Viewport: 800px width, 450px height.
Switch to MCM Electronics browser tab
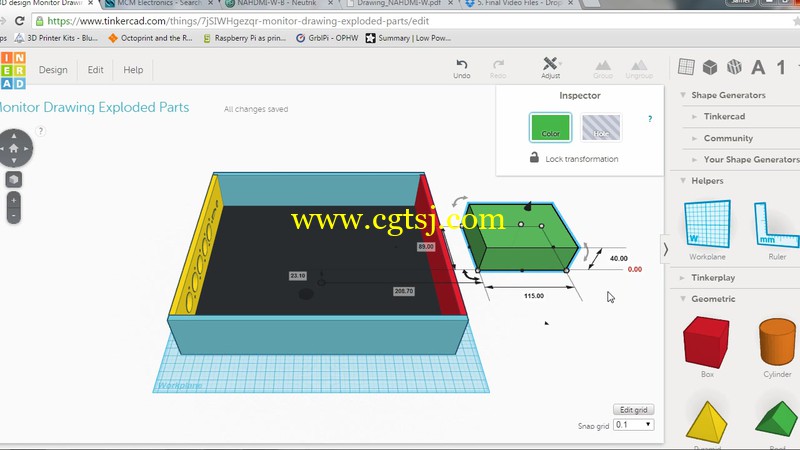tap(160, 3)
